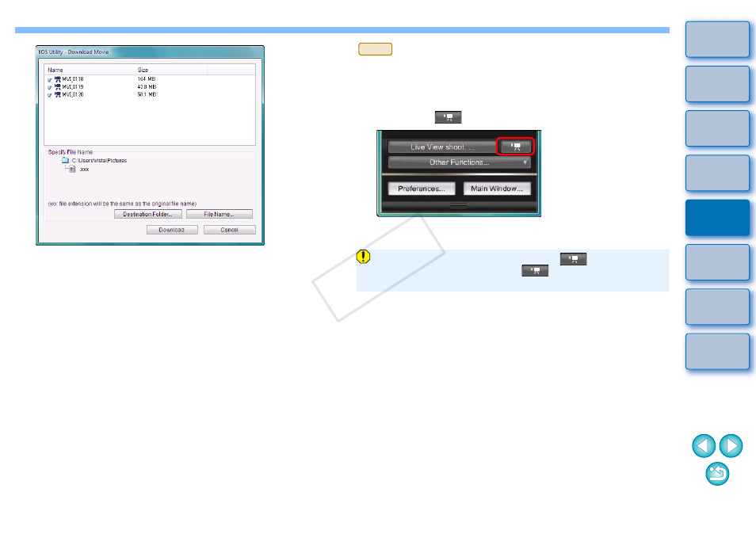Screen dimensions: 756x534
Task: Click the movie camera icon beside MVI_0118
Action: pos(57,79)
